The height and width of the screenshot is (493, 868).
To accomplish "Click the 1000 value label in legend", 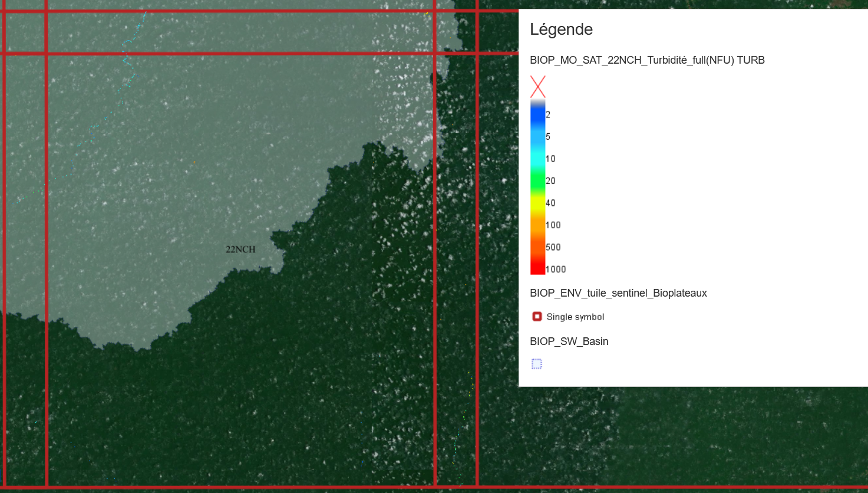I will 556,269.
